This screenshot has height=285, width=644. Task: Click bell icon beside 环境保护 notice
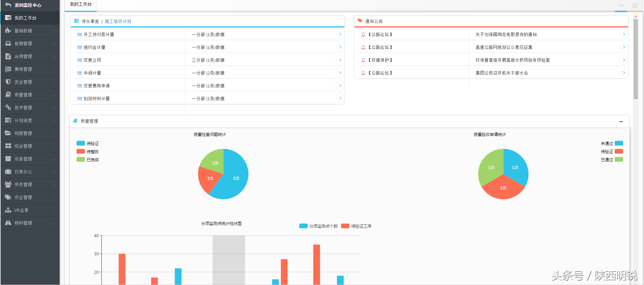[363, 60]
